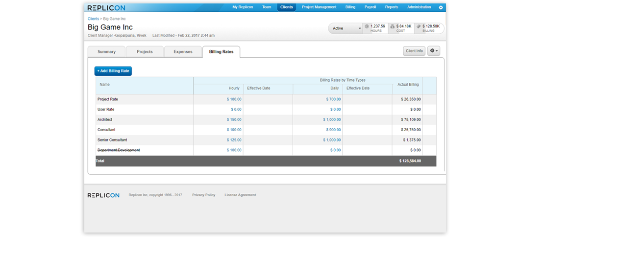Open the Payroll menu
The width and height of the screenshot is (644, 258).
point(370,7)
